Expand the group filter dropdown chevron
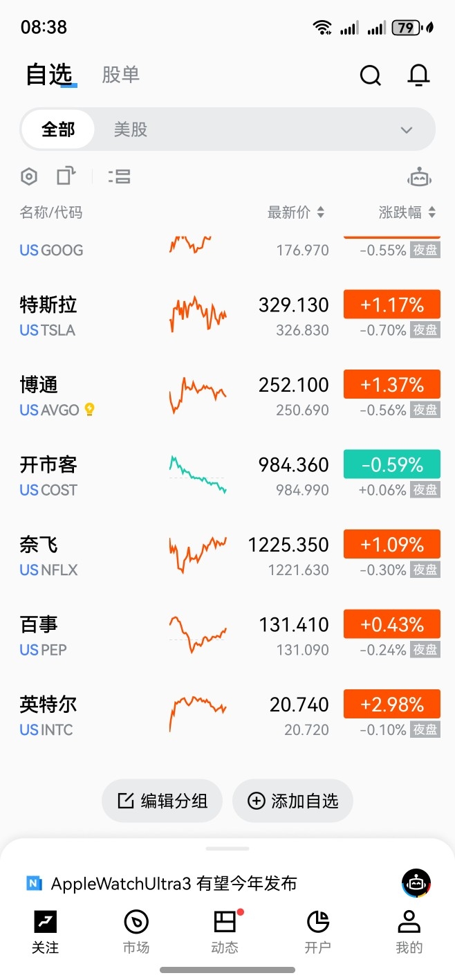 (x=407, y=130)
